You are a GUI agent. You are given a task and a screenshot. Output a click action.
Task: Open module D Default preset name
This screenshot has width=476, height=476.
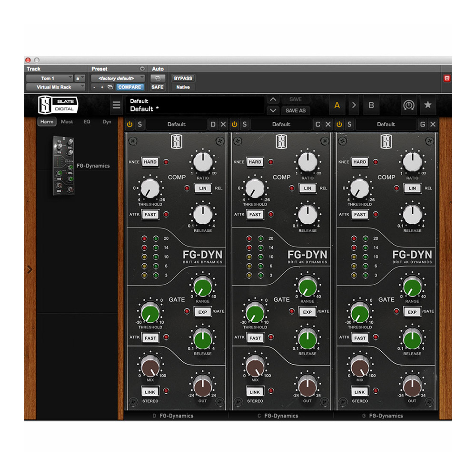(x=177, y=124)
